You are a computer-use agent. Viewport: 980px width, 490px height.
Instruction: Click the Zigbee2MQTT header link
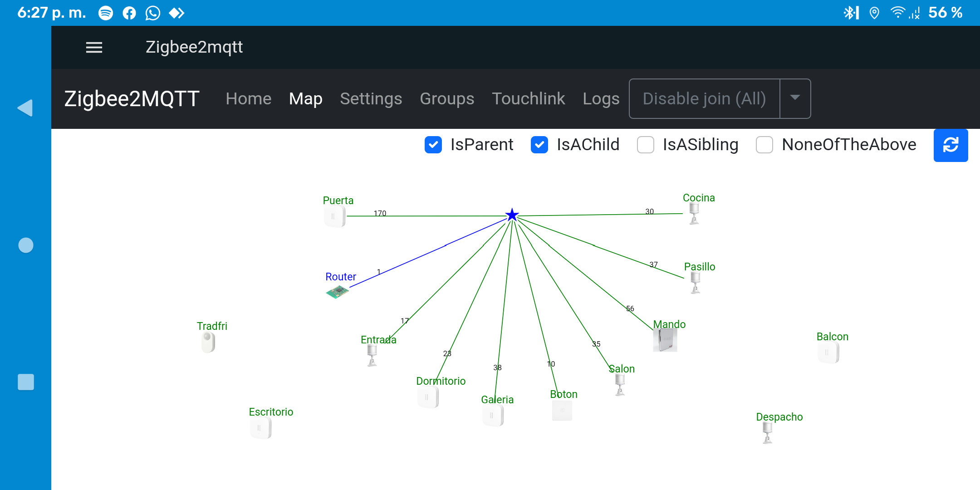point(132,98)
